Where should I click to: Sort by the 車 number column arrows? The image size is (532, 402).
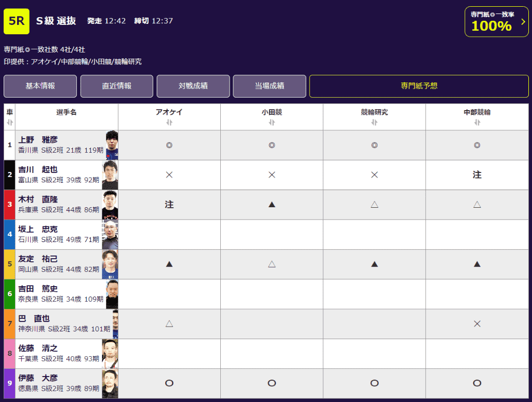[9, 123]
